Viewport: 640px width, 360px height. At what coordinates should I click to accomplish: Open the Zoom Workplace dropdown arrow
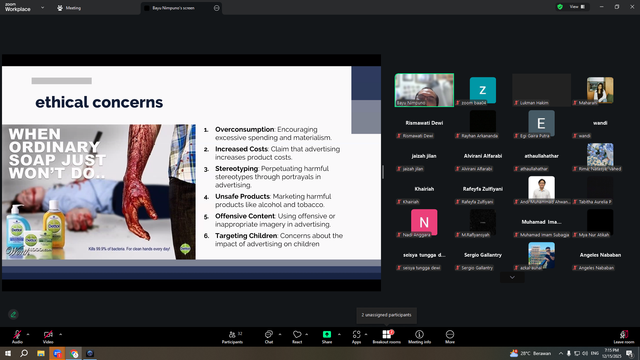[42, 7]
